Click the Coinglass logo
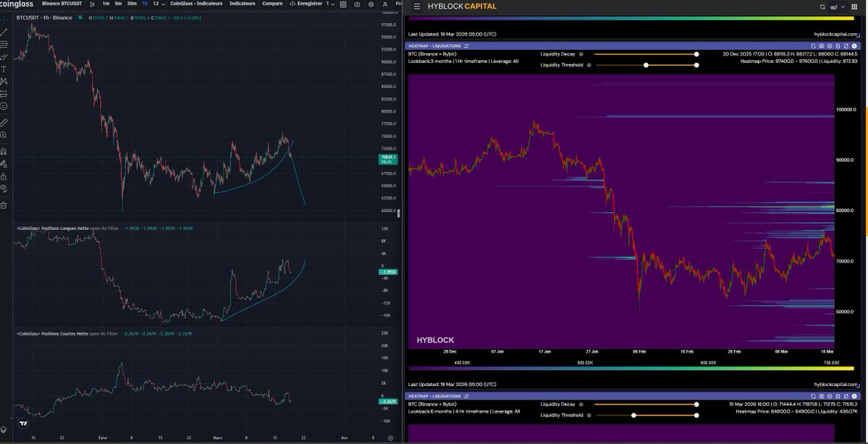The width and height of the screenshot is (868, 444). 17,4
